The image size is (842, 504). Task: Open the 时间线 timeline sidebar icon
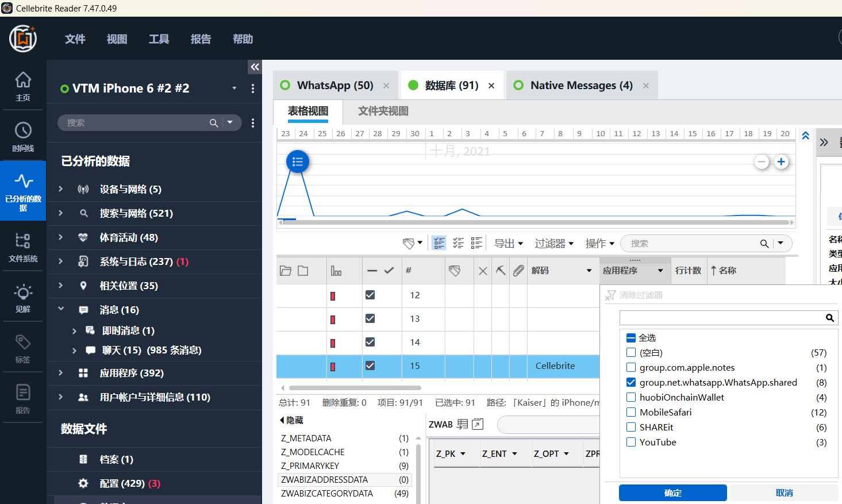coord(23,136)
